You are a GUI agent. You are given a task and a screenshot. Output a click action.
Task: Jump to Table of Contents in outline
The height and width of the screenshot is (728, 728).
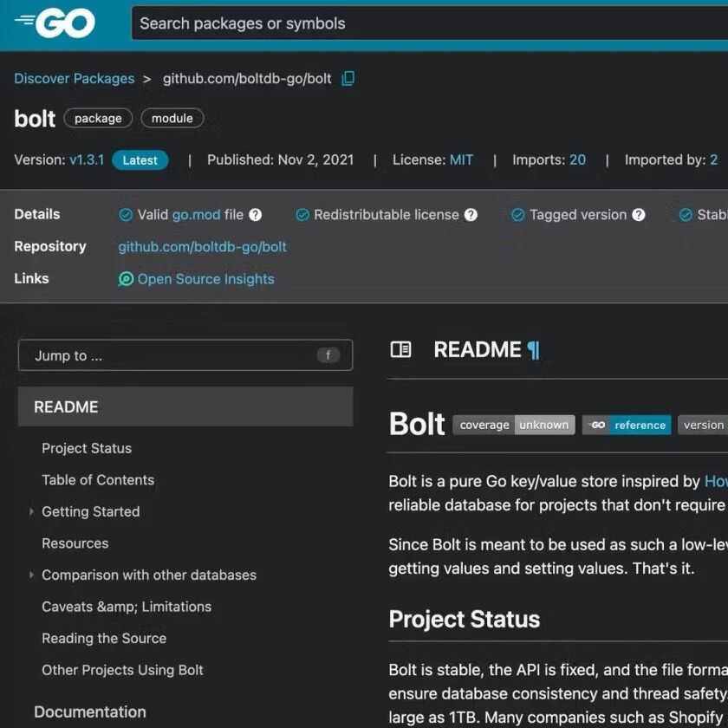point(98,479)
